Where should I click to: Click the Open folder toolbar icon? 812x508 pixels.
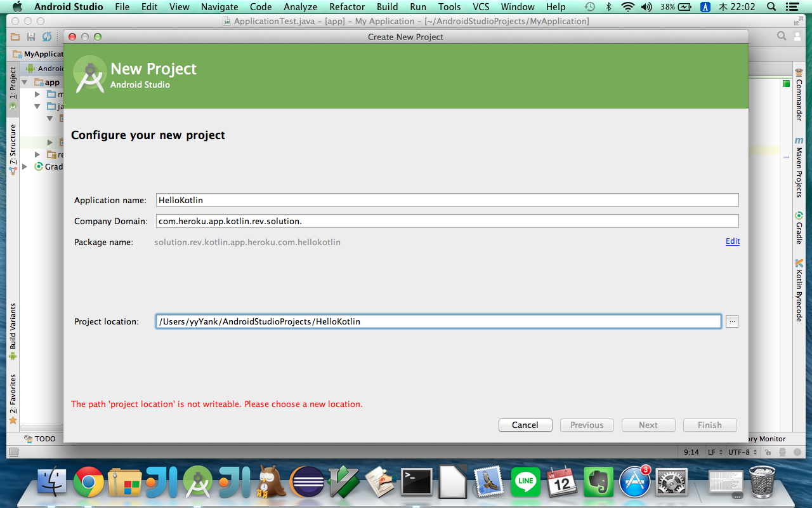point(15,37)
